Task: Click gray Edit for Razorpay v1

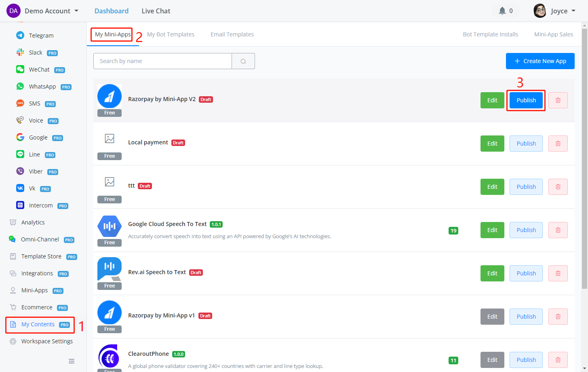Action: (492, 317)
